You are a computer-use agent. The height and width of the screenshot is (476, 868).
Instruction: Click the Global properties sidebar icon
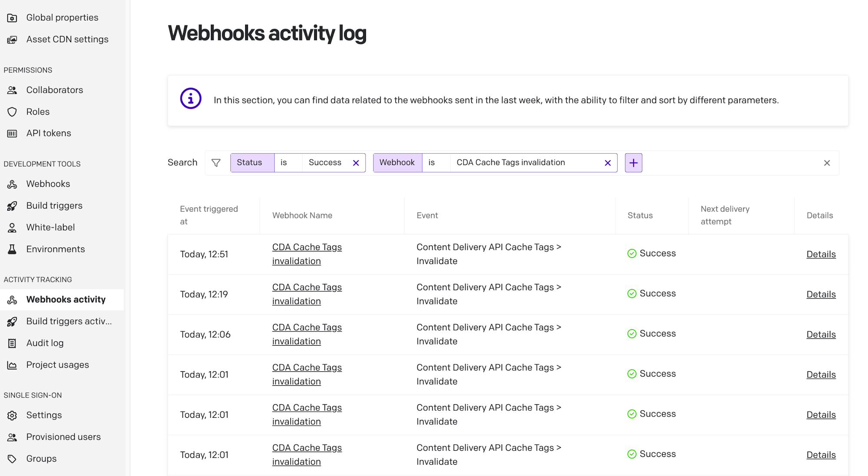click(x=12, y=18)
